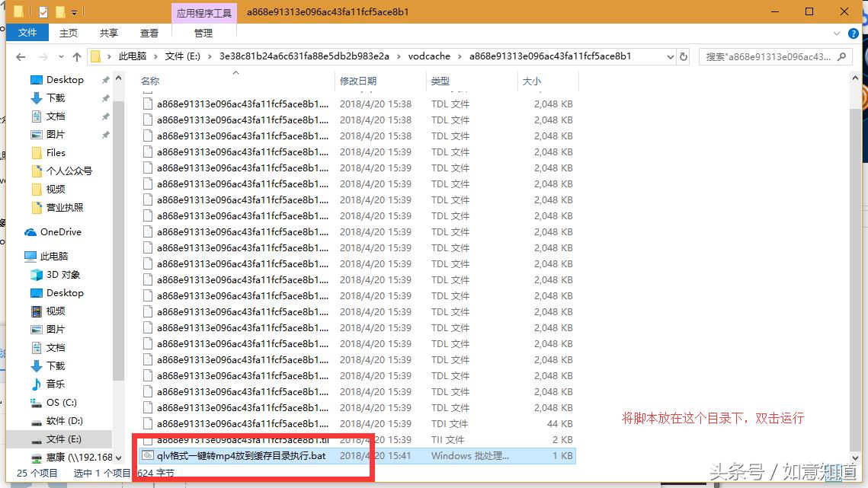
Task: Select the 44 KB TDL file
Action: coord(357,424)
